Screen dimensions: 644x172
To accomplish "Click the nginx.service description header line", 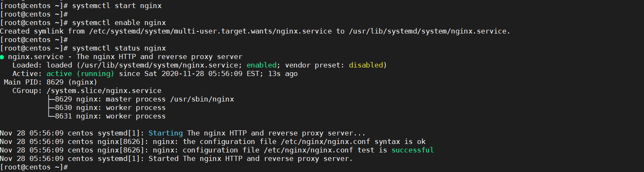I will click(x=125, y=57).
